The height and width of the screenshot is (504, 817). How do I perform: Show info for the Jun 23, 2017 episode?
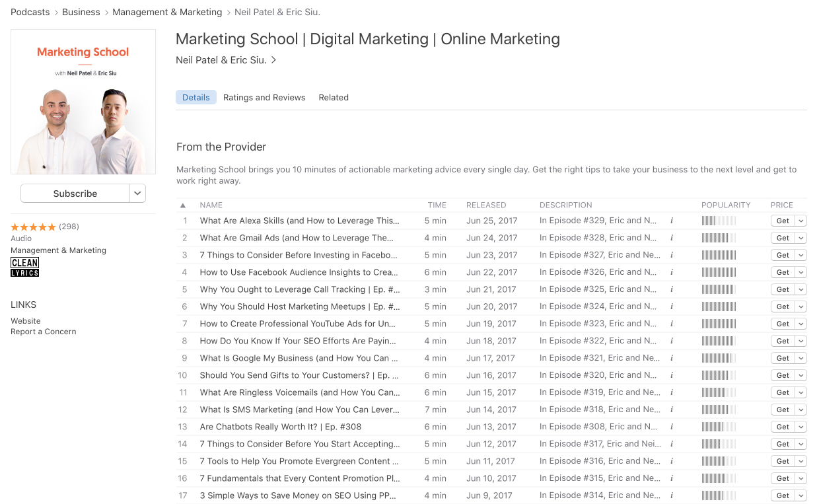(672, 255)
